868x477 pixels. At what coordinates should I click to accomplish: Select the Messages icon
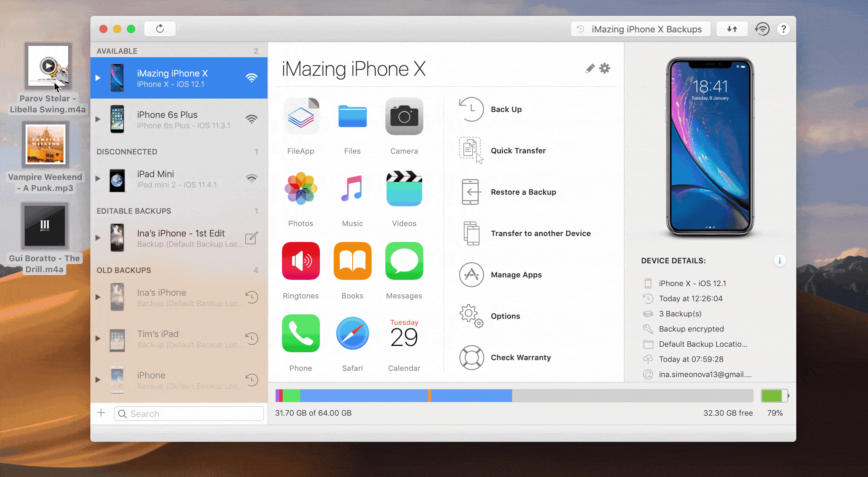point(404,261)
